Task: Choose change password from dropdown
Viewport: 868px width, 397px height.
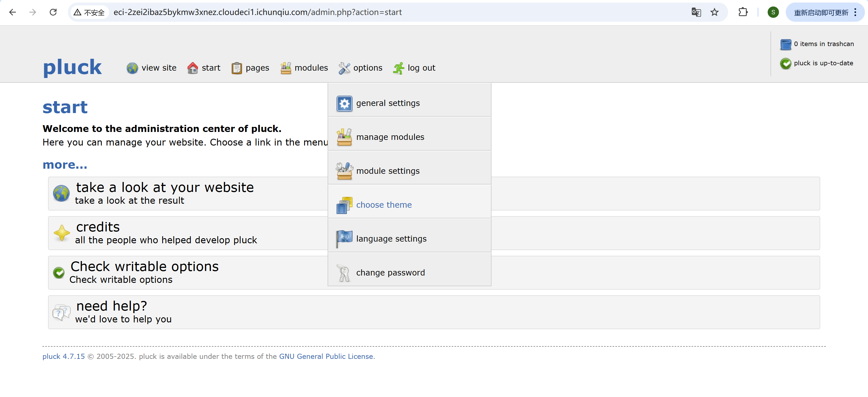Action: click(409, 270)
